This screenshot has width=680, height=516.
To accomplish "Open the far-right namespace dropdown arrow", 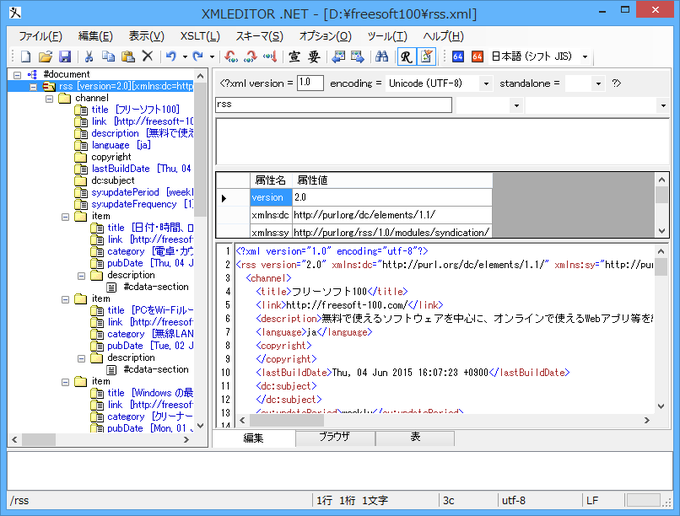I will (x=663, y=105).
